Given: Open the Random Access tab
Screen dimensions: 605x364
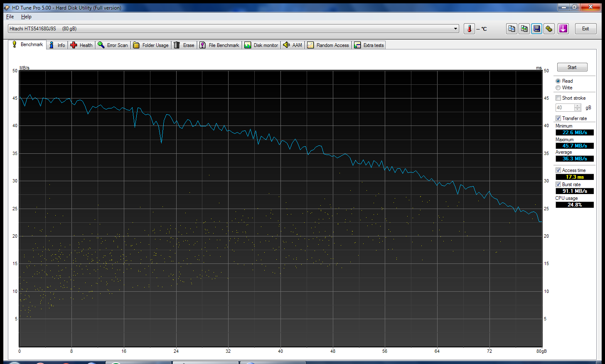Looking at the screenshot, I should pyautogui.click(x=328, y=45).
